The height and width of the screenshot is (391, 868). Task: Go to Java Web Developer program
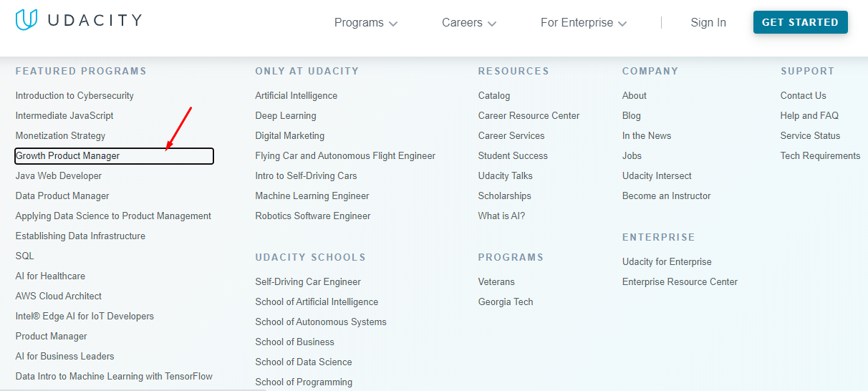[x=59, y=176]
